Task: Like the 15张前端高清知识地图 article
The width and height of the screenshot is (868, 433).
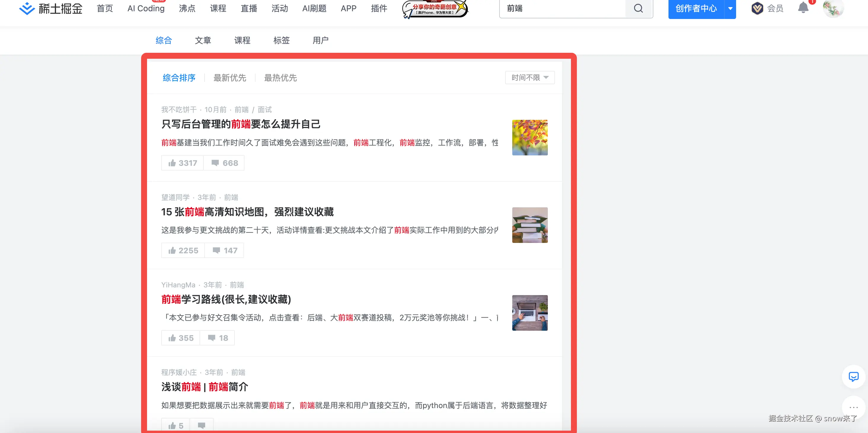Action: point(183,250)
